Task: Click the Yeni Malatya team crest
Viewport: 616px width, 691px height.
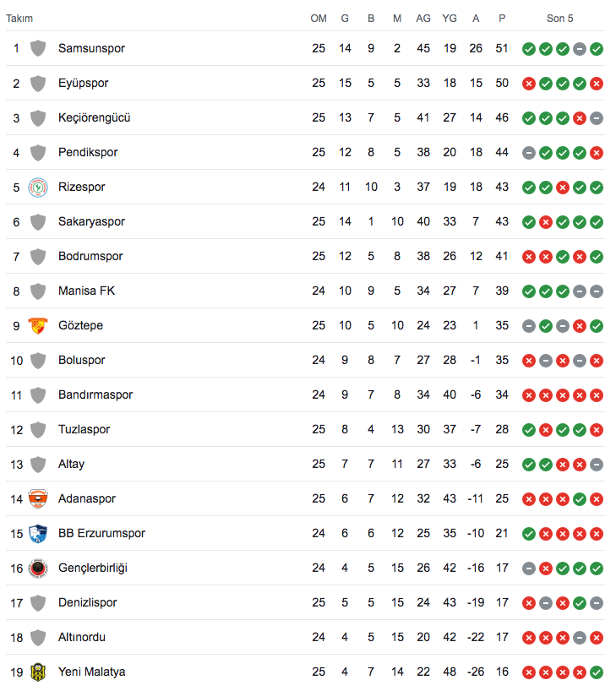Action: (x=38, y=672)
